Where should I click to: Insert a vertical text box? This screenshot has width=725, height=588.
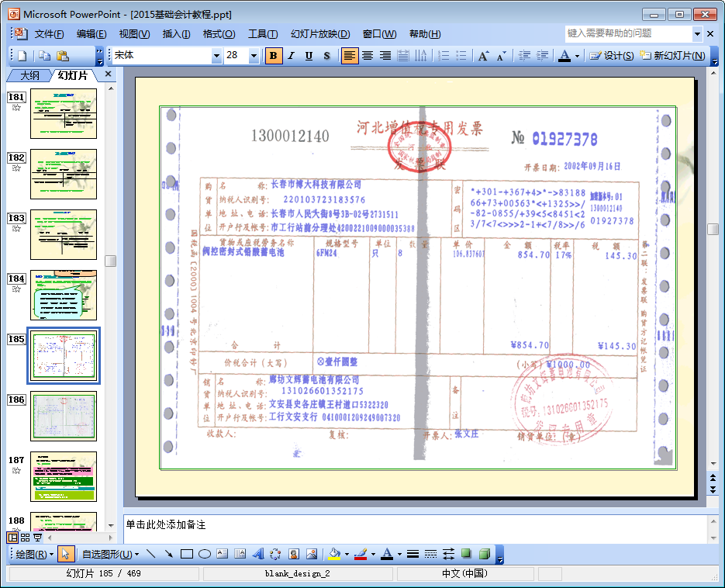point(240,554)
